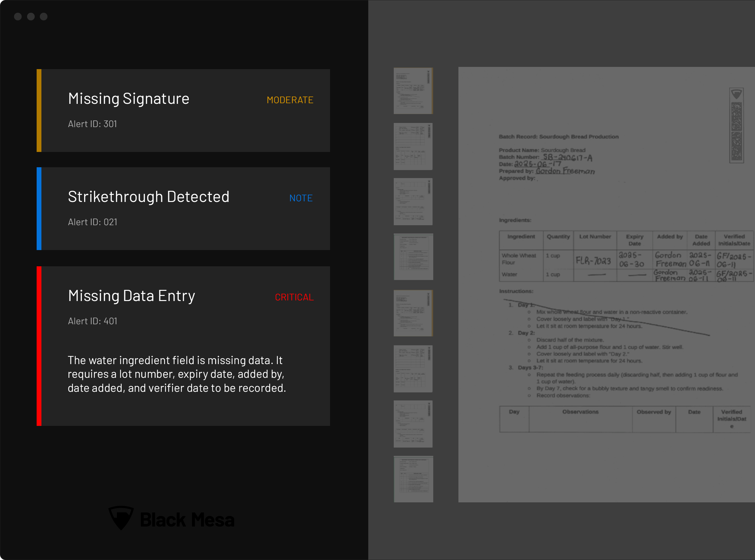Select the fourth page thumbnail

(413, 257)
